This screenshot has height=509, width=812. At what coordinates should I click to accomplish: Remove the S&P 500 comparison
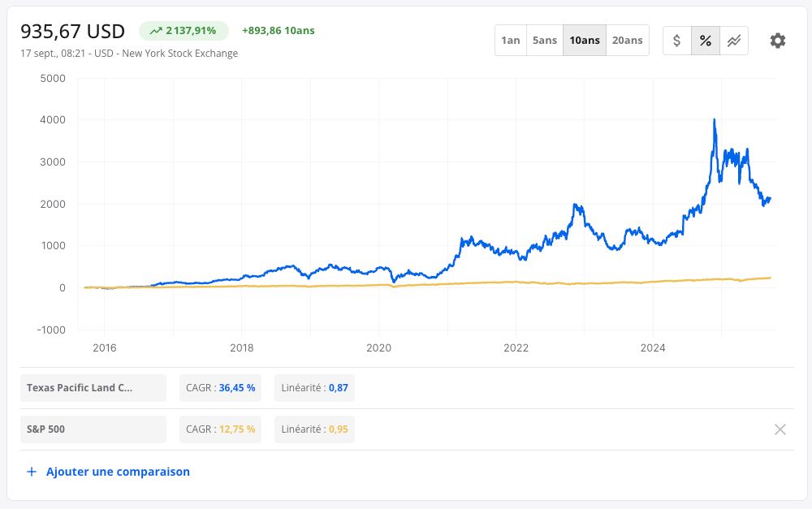[x=780, y=429]
